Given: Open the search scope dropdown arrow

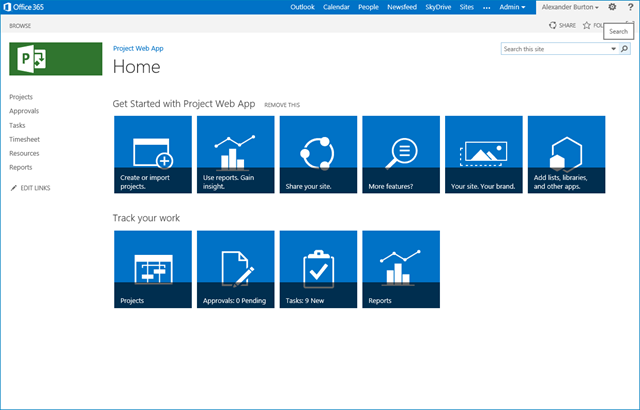Looking at the screenshot, I should (x=613, y=49).
